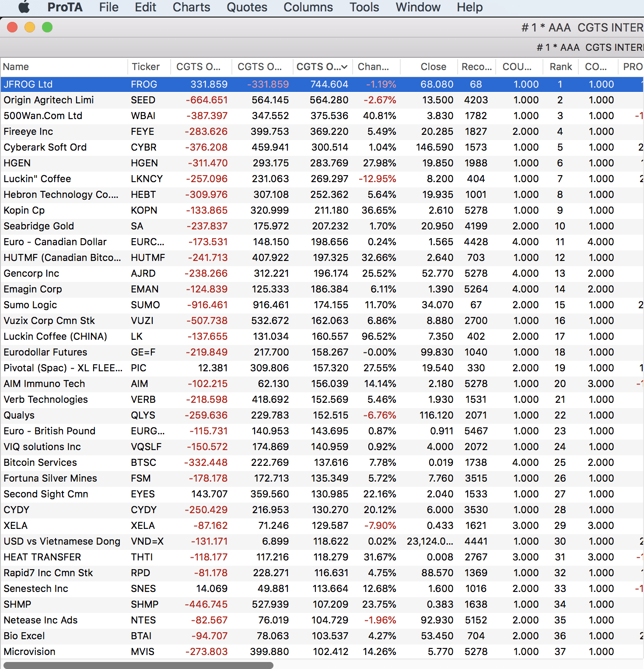Sort by the Name column header

click(x=64, y=67)
